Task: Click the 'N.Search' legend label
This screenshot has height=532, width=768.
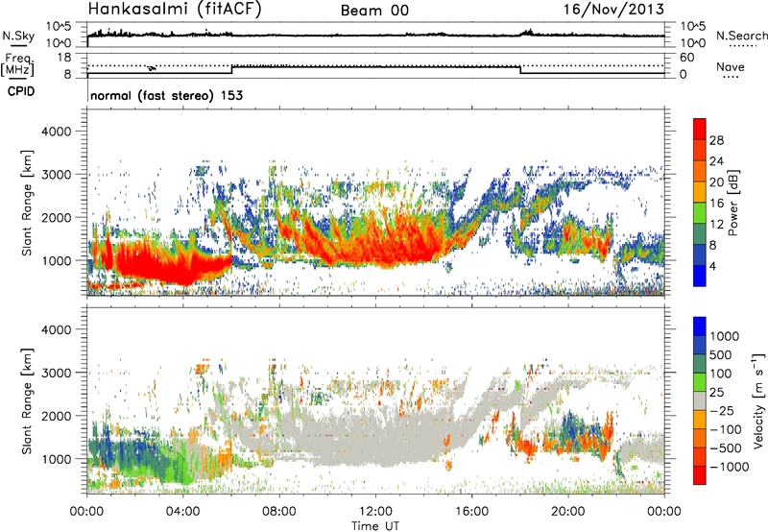Action: [x=741, y=36]
